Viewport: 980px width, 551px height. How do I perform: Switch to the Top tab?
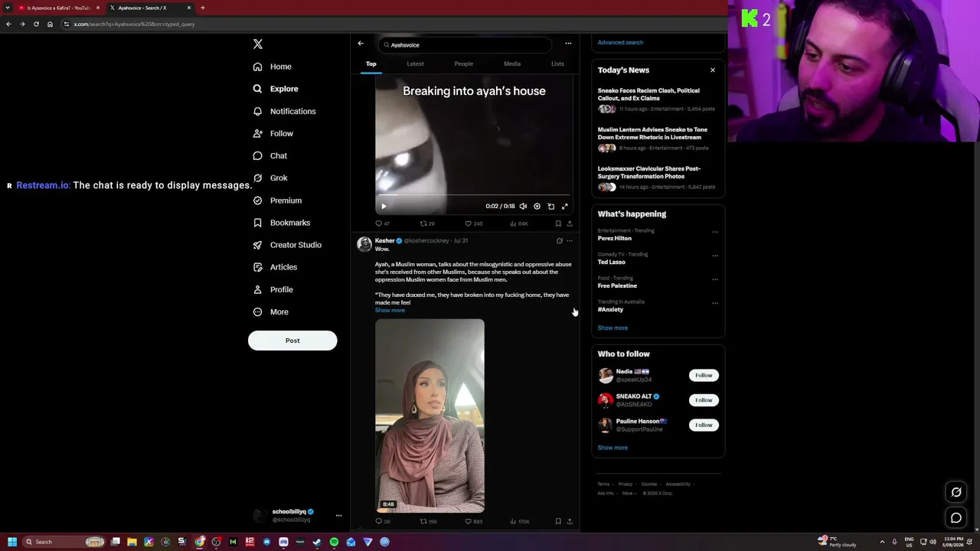[x=371, y=64]
